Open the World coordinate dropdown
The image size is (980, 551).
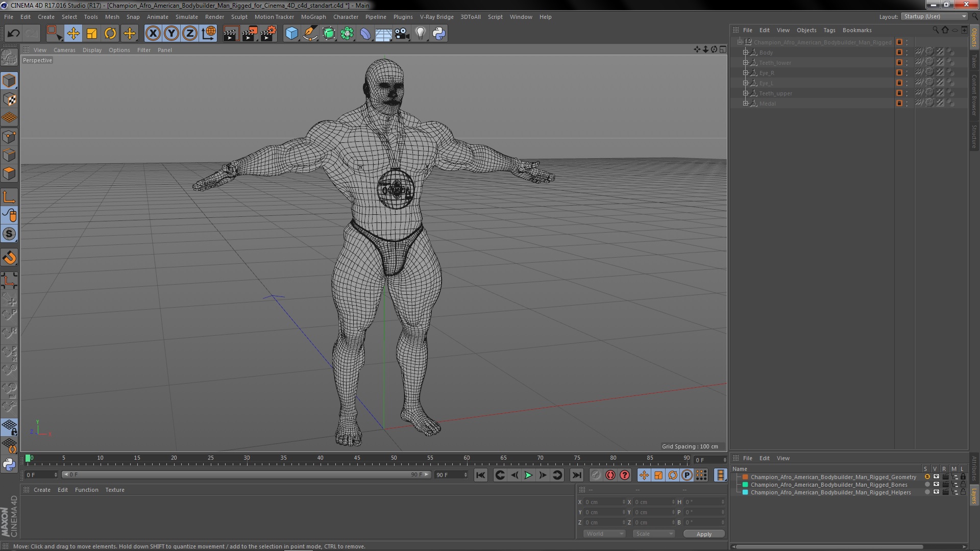(x=604, y=534)
